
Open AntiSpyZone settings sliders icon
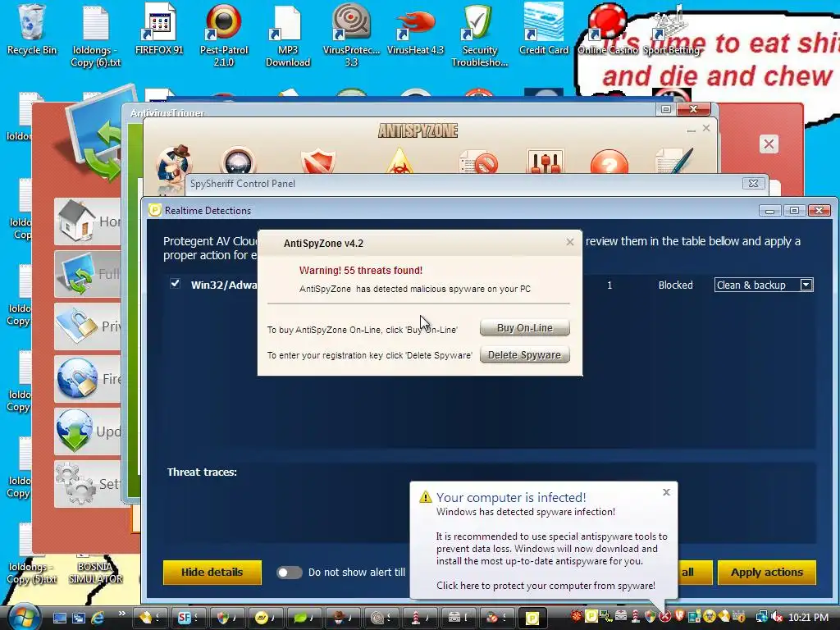[546, 162]
